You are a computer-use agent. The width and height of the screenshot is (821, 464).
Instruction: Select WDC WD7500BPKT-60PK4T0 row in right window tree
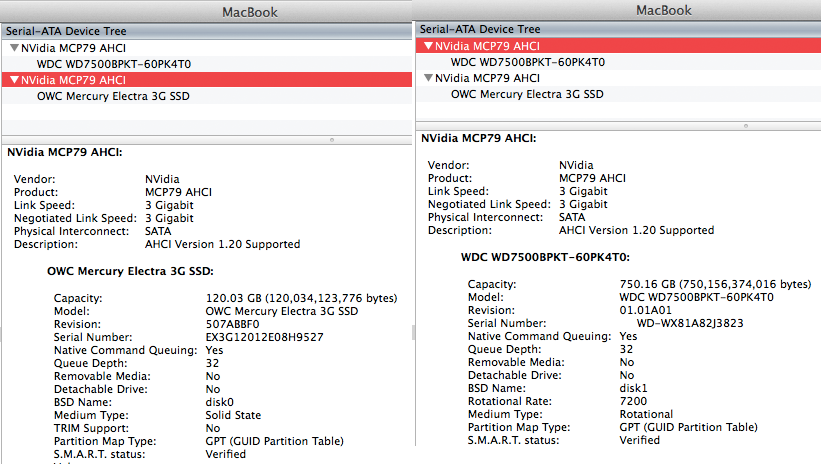point(618,62)
